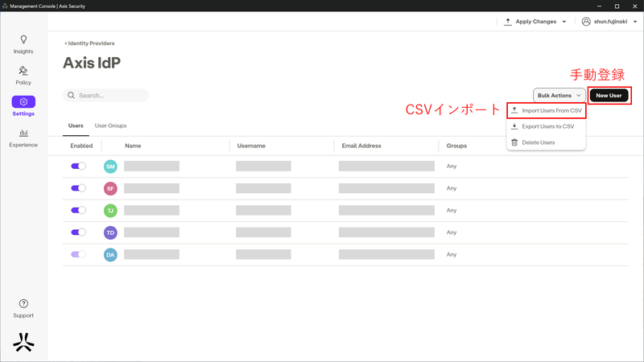Image resolution: width=644 pixels, height=362 pixels.
Task: Sort by the Name column header
Action: [x=133, y=146]
